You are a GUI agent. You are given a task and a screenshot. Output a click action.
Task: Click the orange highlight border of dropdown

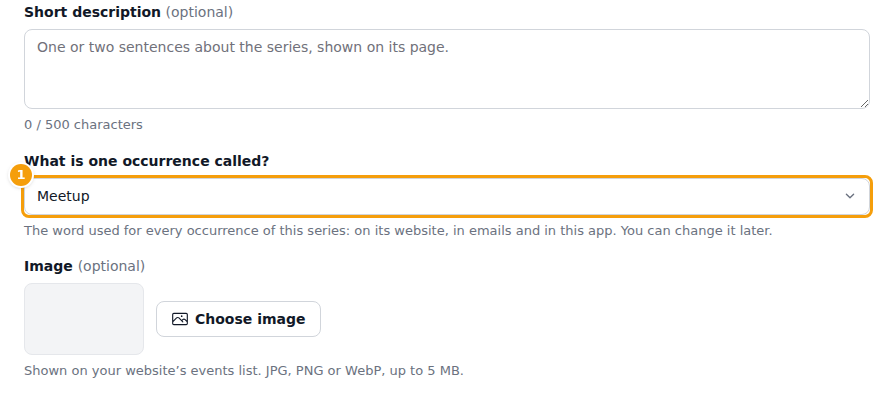pos(447,177)
